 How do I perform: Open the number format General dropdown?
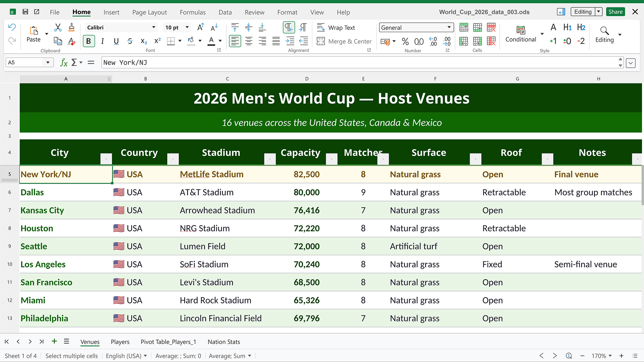[449, 27]
